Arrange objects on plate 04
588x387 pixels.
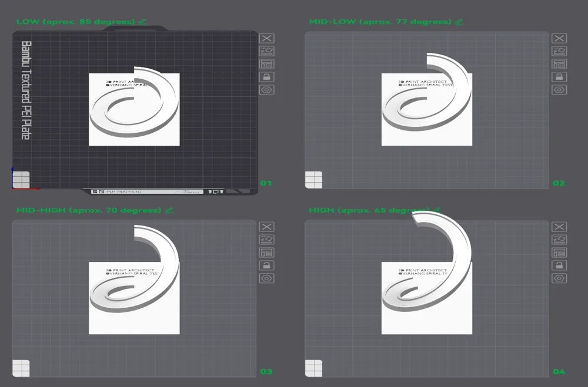pyautogui.click(x=559, y=253)
